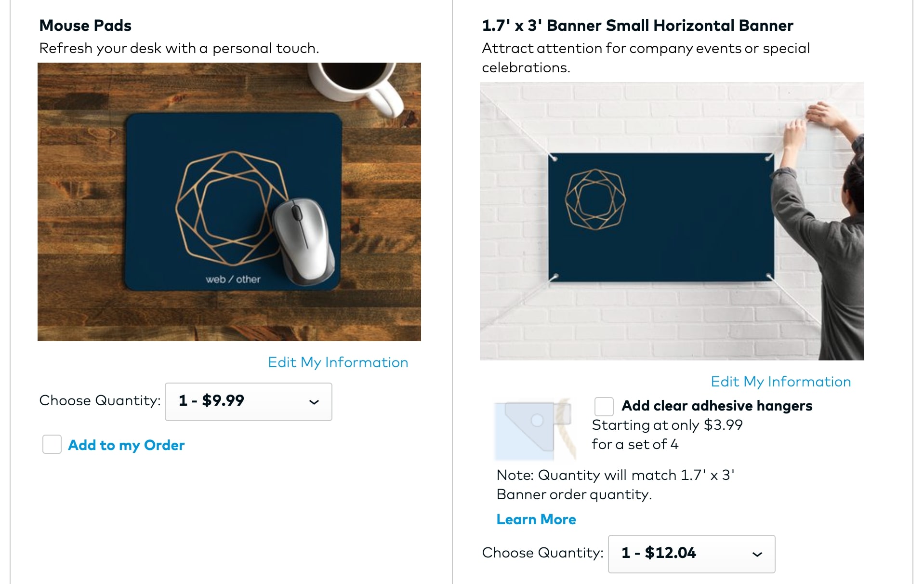Open Edit My Information under Mouse Pads
The image size is (924, 584).
tap(338, 362)
